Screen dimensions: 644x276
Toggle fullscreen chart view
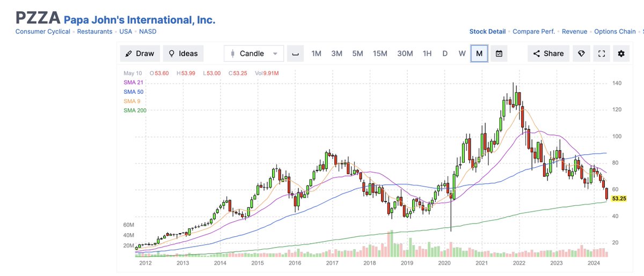[601, 54]
